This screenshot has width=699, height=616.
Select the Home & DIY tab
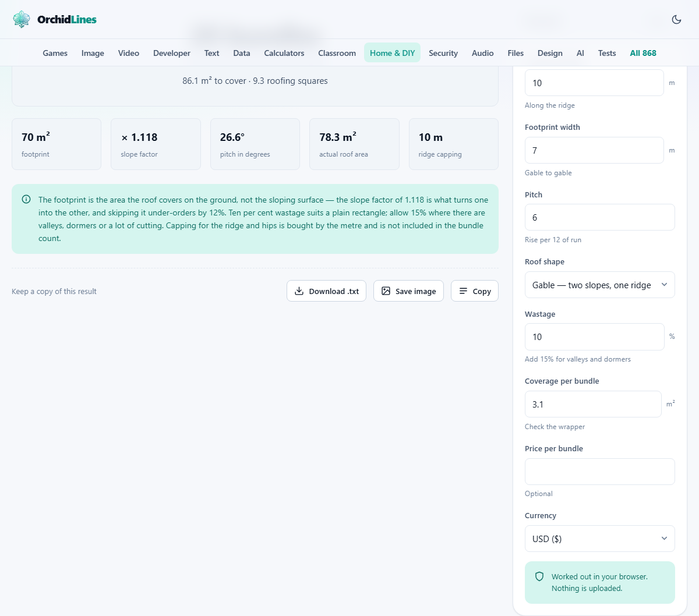[393, 53]
